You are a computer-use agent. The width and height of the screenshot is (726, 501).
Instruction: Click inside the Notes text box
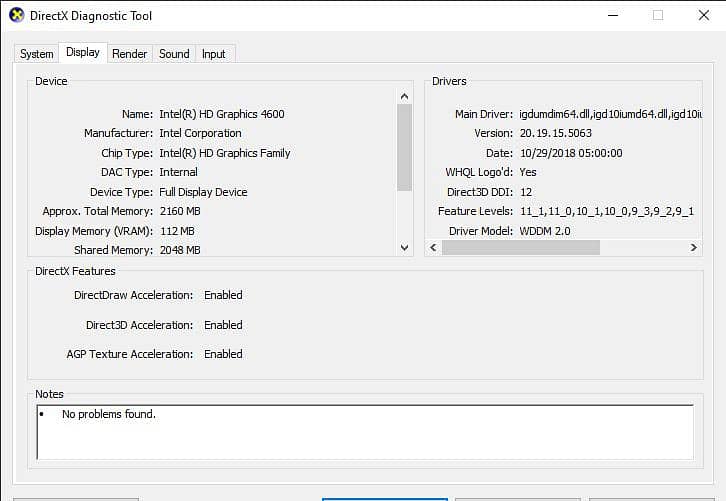click(x=365, y=432)
